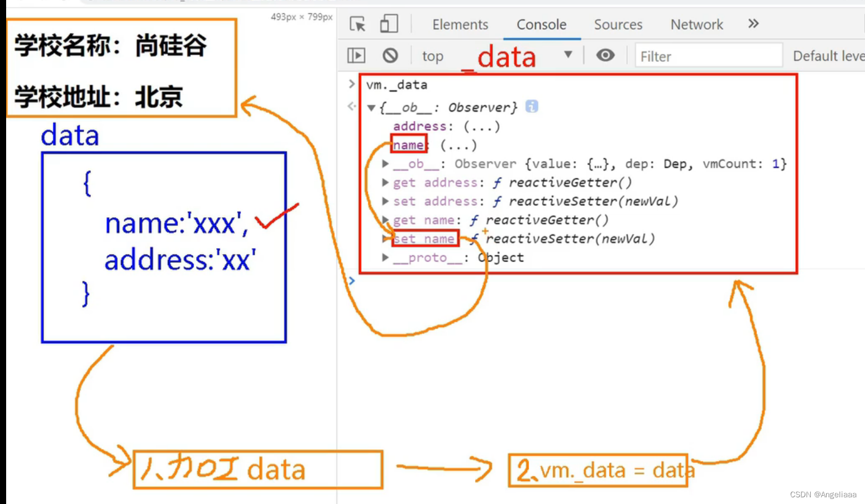Invoke the name (...) getter value
Image resolution: width=865 pixels, height=504 pixels.
[x=458, y=146]
